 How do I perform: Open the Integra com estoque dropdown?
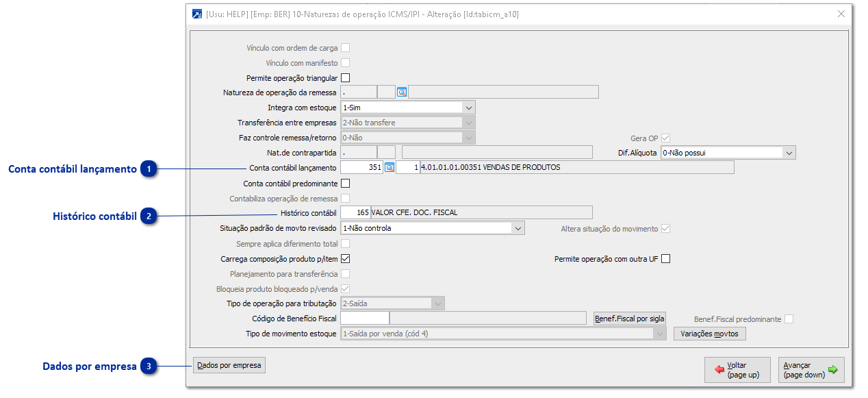(x=468, y=108)
